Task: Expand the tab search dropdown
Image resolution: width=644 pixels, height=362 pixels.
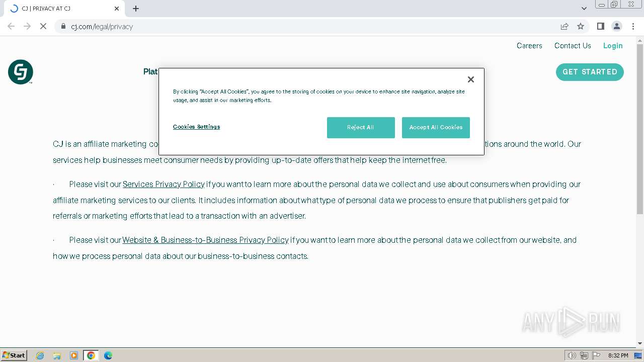Action: click(x=584, y=9)
